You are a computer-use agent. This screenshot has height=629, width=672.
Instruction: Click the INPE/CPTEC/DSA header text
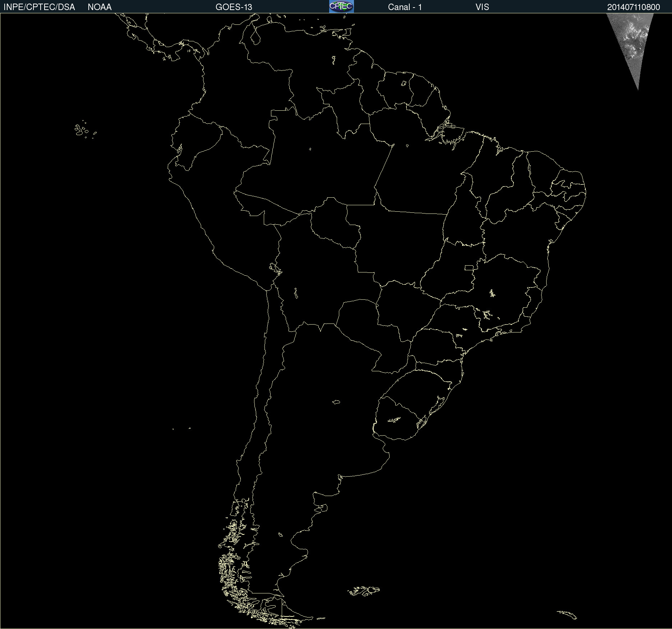[39, 7]
